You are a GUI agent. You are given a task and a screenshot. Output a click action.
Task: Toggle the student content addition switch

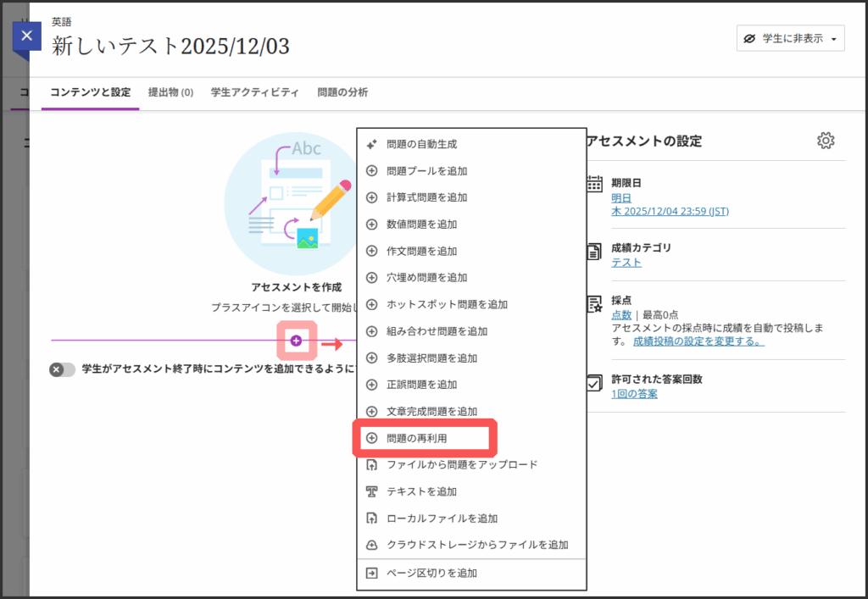[x=62, y=369]
